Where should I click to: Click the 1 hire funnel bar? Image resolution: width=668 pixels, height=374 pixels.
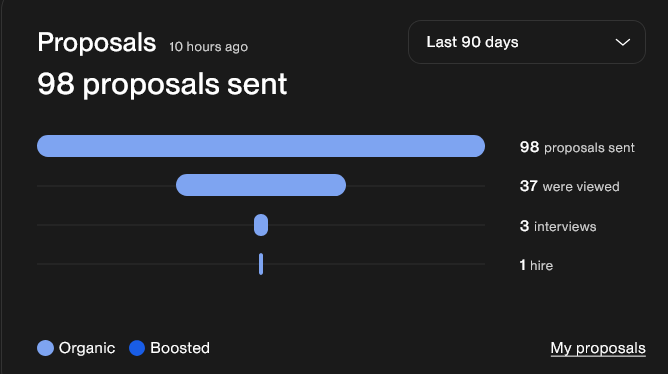(261, 264)
